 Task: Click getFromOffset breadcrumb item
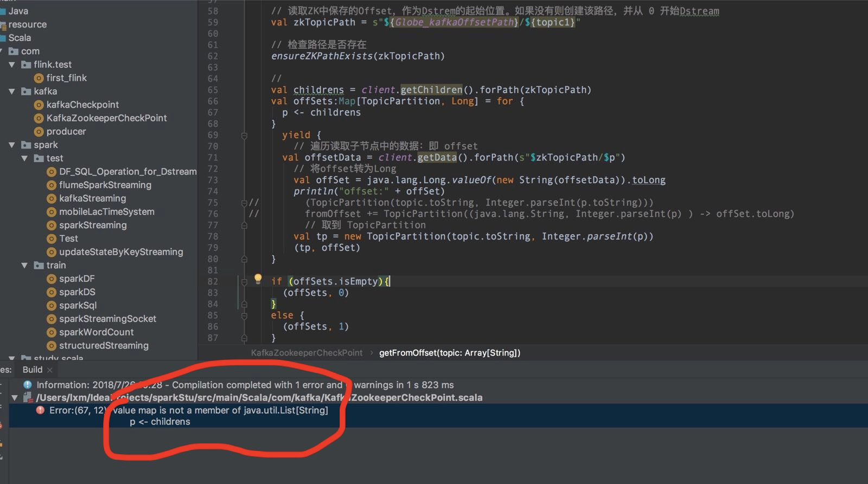click(x=450, y=353)
